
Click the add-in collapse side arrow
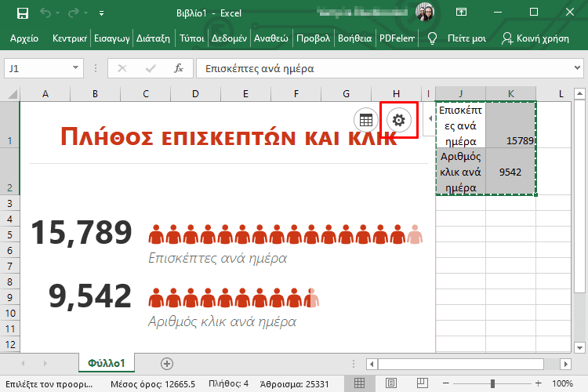(x=430, y=118)
